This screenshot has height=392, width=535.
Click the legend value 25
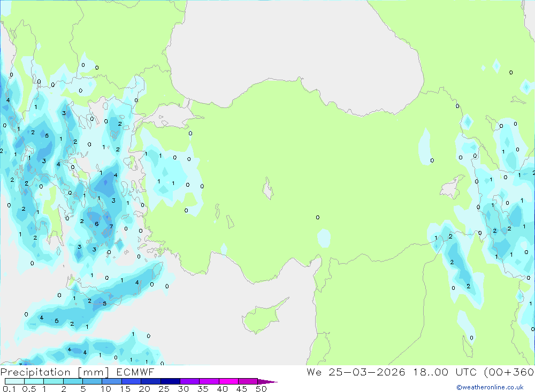[164, 389]
